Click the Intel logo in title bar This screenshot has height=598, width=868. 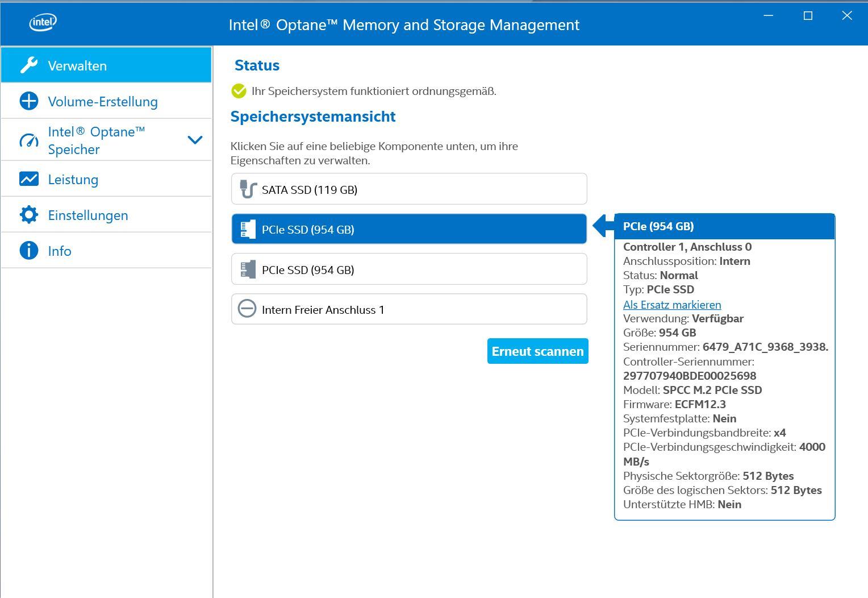pos(43,23)
